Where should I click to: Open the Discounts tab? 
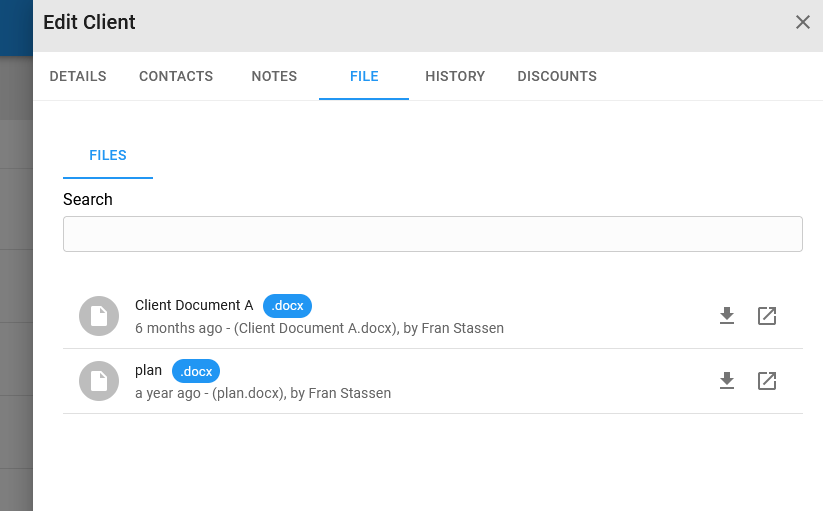557,76
